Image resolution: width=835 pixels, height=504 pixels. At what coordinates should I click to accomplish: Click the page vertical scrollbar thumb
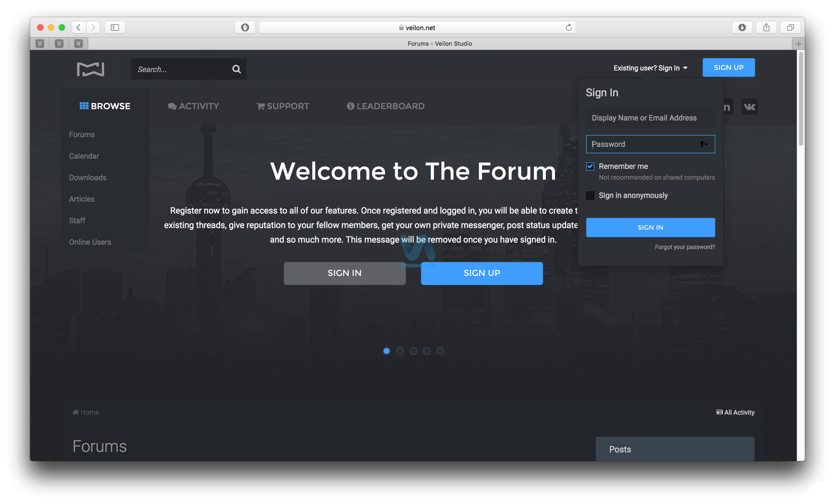click(x=801, y=98)
